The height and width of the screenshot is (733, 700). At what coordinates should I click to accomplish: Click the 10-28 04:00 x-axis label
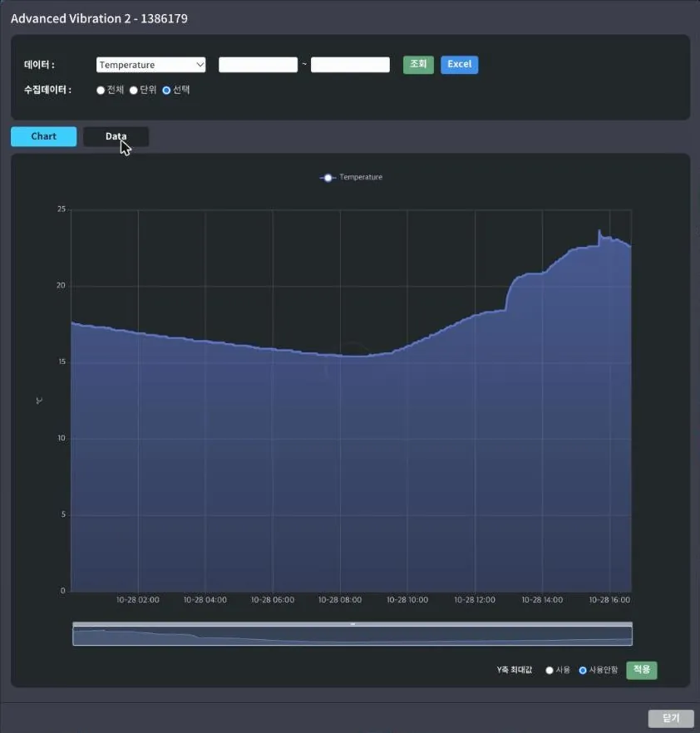pos(205,600)
